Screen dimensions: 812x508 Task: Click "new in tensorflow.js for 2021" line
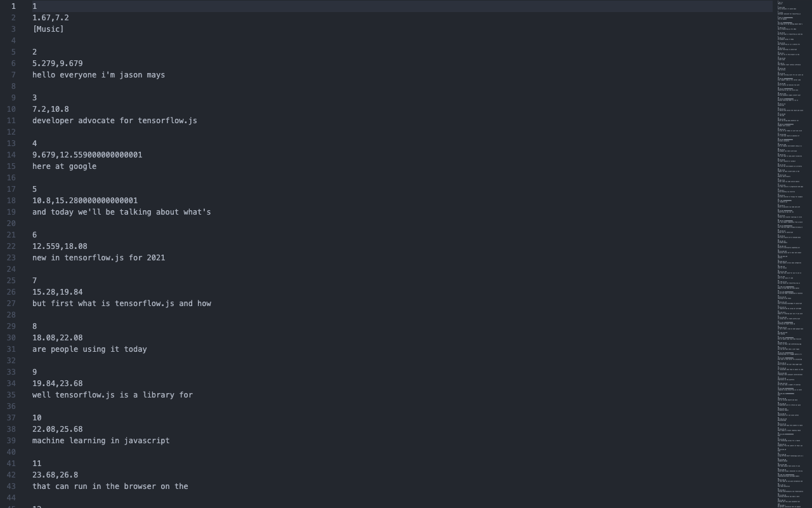point(98,258)
